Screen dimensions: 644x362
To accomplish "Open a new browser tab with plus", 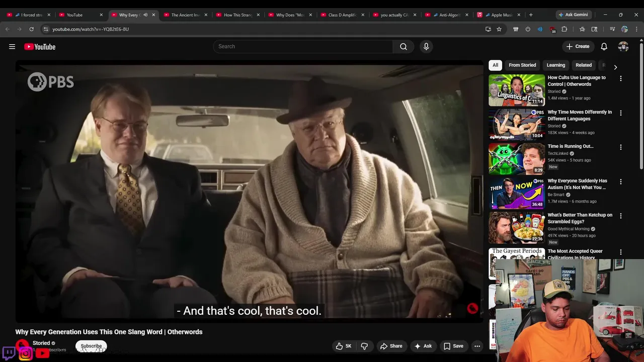I will (531, 15).
